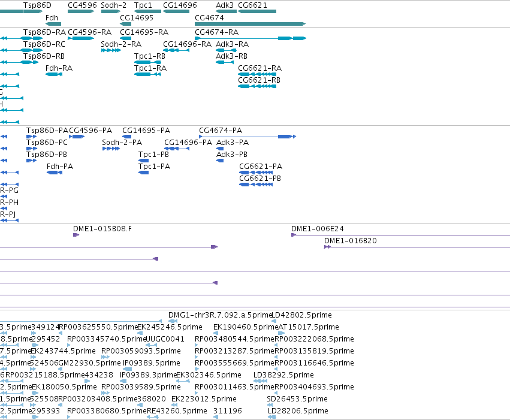
Task: Select the Tpc1-PA protein label
Action: pyautogui.click(x=154, y=167)
